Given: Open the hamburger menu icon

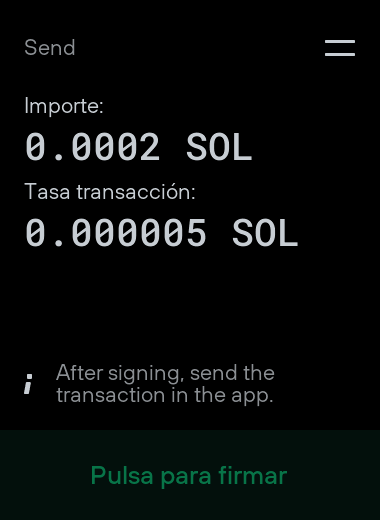Looking at the screenshot, I should (340, 48).
